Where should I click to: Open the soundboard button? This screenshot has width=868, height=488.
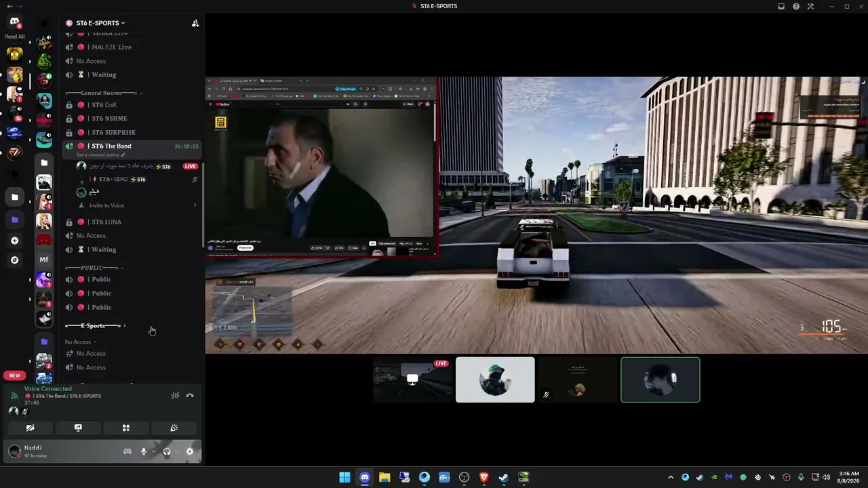[174, 428]
